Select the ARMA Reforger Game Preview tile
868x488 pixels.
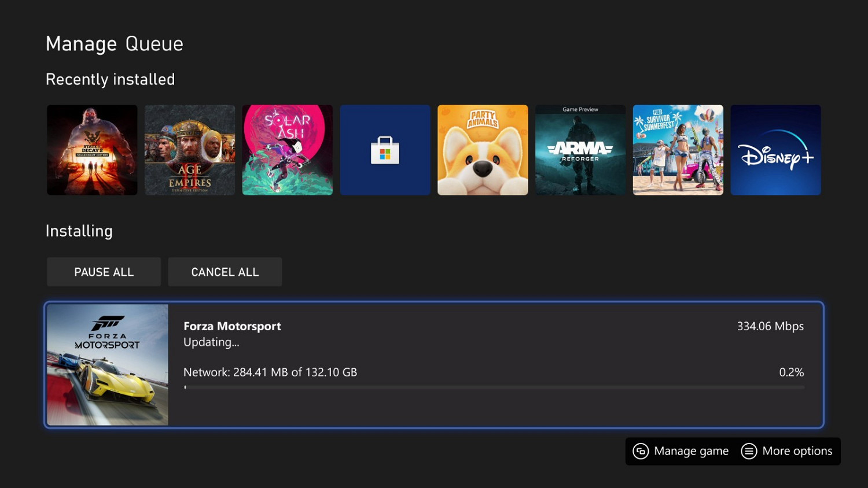580,150
